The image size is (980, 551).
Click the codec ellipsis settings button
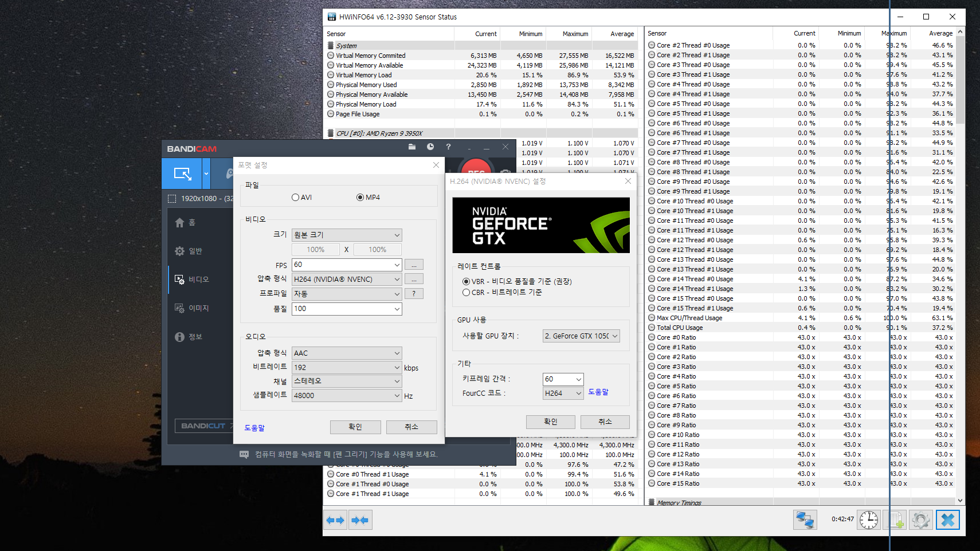[414, 279]
